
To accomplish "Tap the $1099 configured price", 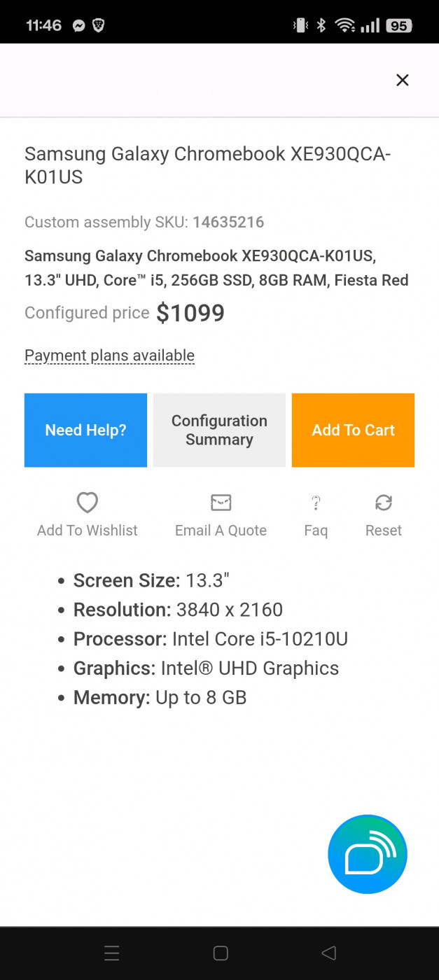I will coord(190,313).
